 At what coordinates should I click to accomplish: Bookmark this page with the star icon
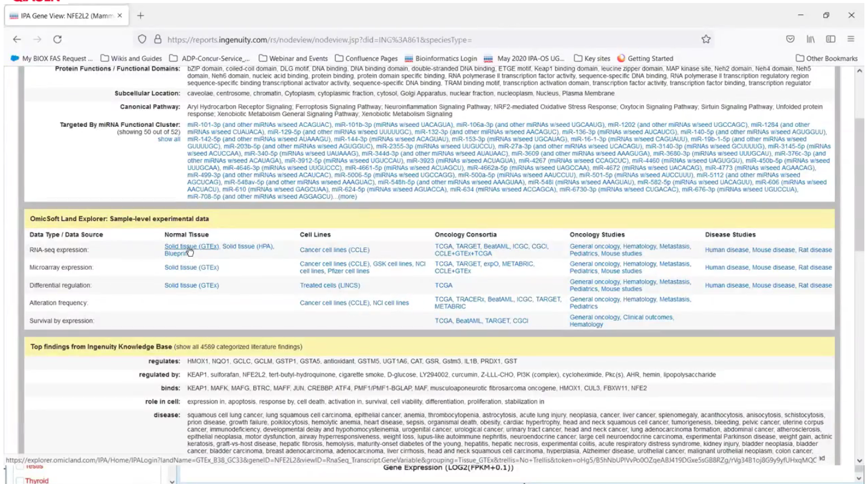pos(706,39)
